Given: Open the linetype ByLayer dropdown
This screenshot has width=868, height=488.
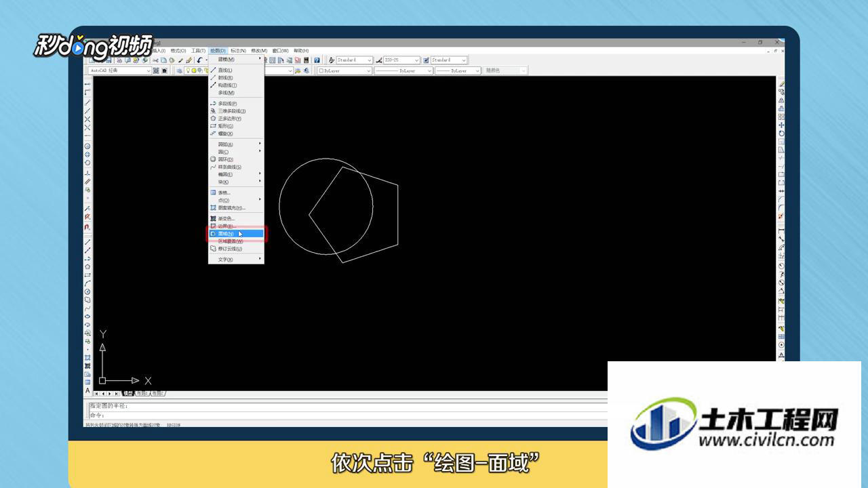Looking at the screenshot, I should point(403,70).
